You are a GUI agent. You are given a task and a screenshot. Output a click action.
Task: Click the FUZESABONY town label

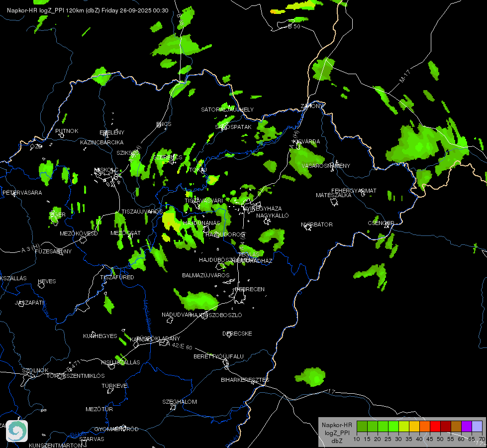click(x=53, y=251)
